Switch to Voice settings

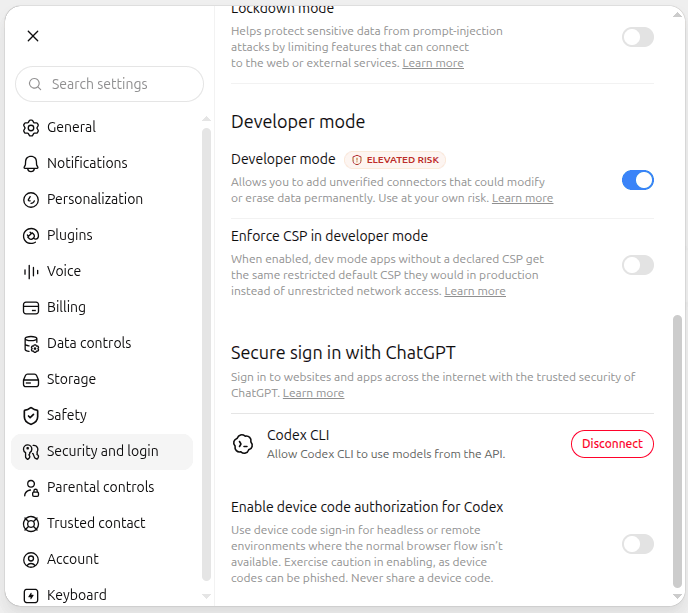click(102, 271)
